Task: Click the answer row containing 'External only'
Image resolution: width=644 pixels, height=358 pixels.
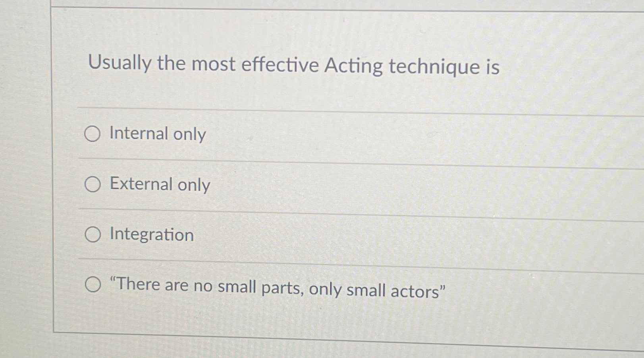Action: click(278, 184)
